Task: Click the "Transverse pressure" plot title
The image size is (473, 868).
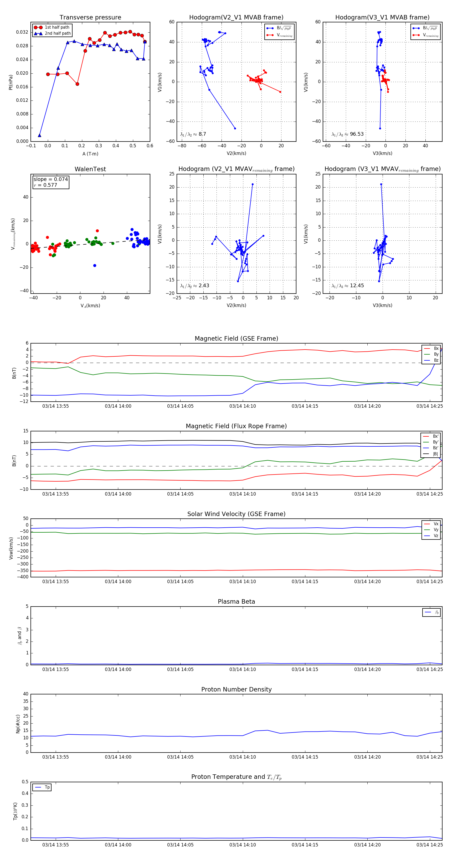Action: click(90, 18)
